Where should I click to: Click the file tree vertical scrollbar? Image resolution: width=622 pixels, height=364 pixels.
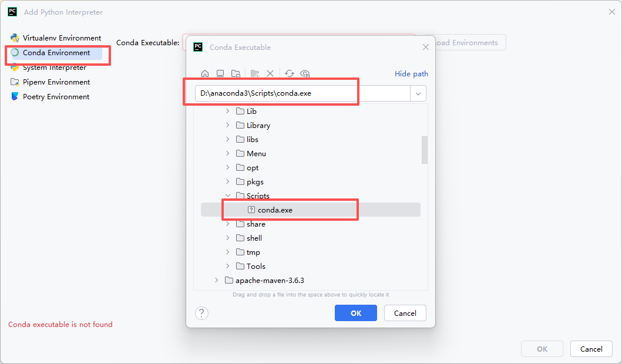click(x=425, y=150)
